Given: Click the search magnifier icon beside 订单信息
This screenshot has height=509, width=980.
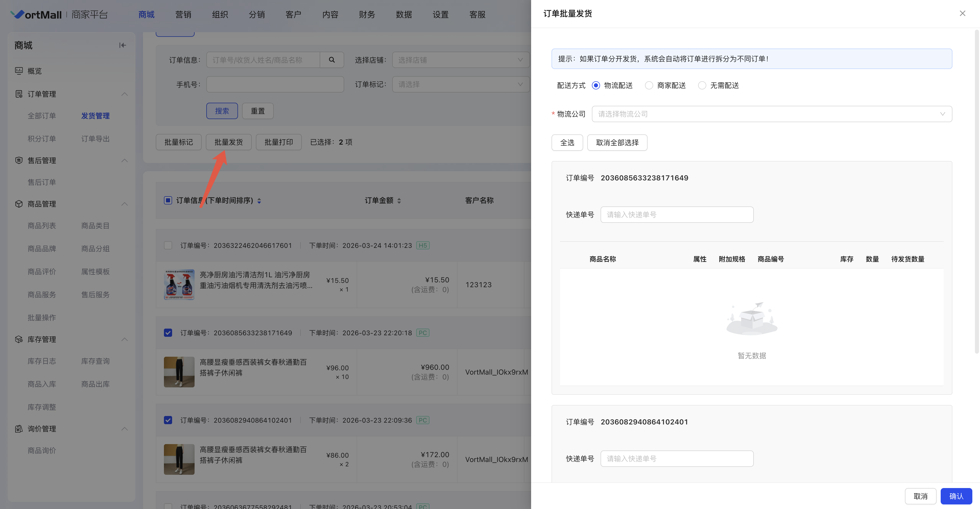Looking at the screenshot, I should click(332, 60).
